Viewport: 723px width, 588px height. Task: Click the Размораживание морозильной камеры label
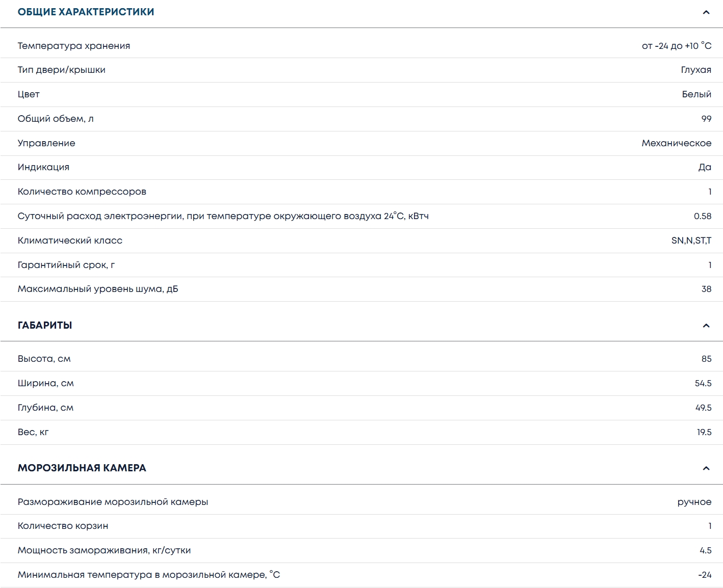[113, 502]
